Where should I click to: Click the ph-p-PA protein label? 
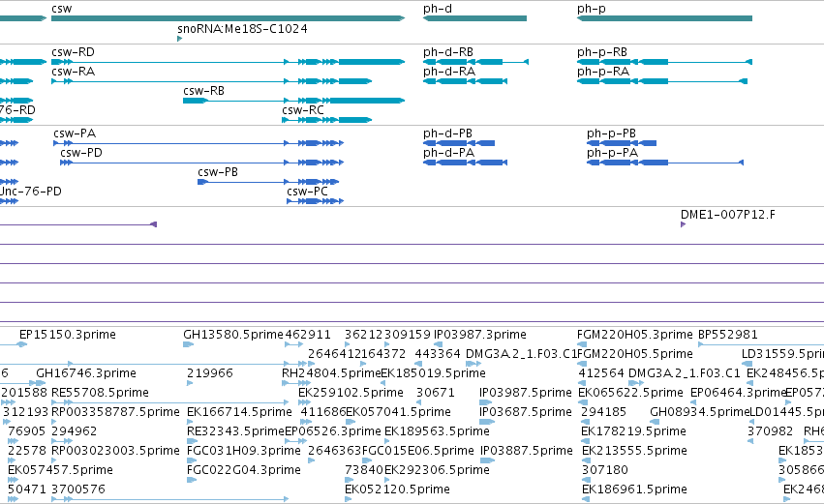click(x=613, y=153)
